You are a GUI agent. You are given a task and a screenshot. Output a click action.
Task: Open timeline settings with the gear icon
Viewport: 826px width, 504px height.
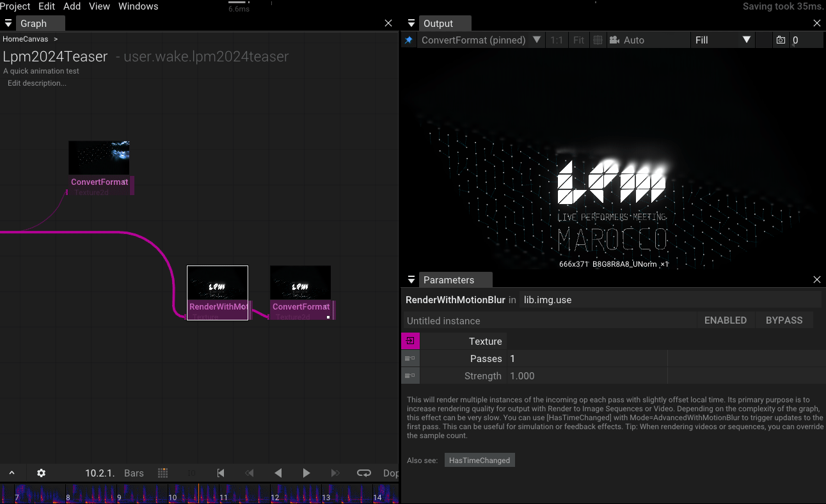tap(42, 473)
